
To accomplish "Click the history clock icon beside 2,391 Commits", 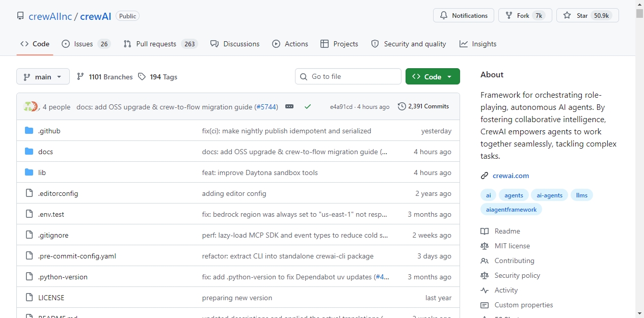I will point(402,106).
